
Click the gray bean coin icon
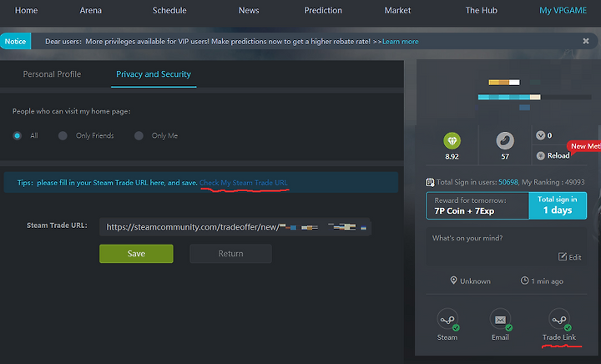[x=505, y=140]
